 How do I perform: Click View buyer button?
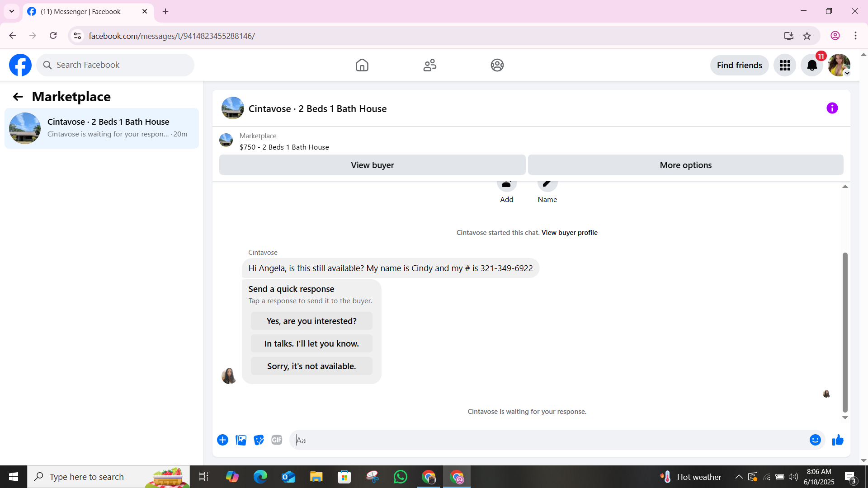373,165
